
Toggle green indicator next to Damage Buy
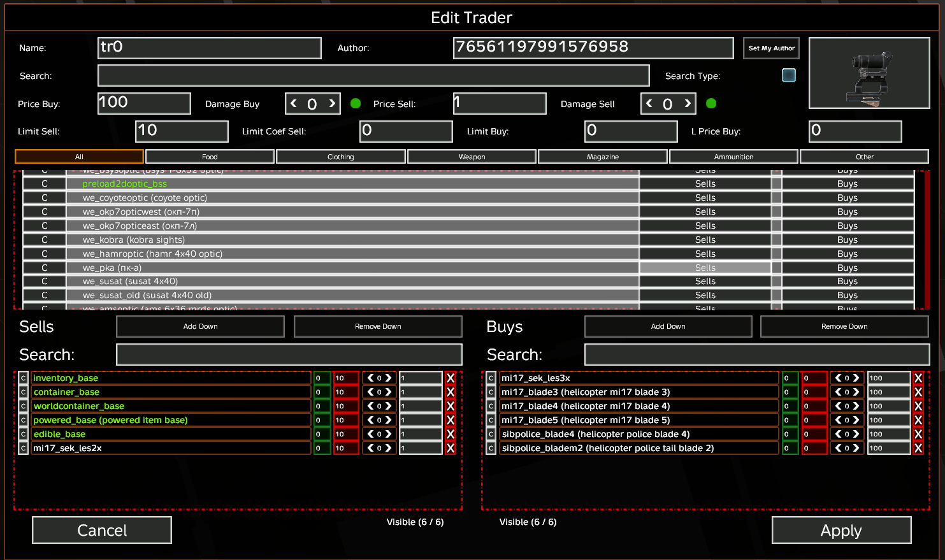[356, 103]
